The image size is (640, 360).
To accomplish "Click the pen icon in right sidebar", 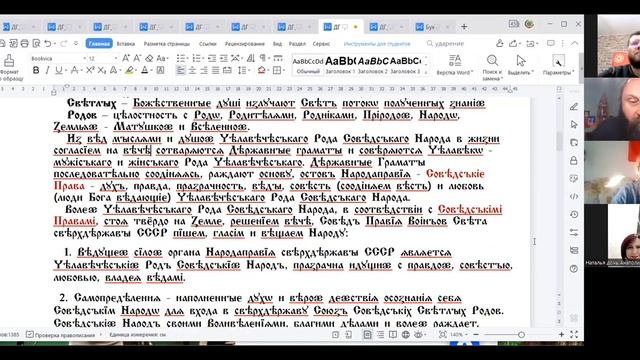I will [x=574, y=107].
